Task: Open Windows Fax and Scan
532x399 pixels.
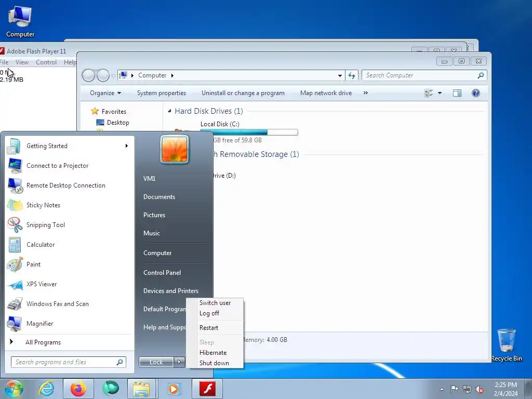Action: tap(70, 303)
